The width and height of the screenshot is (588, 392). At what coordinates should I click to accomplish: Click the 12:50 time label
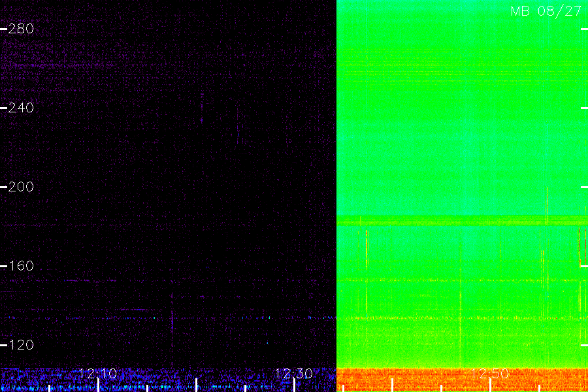(x=490, y=373)
